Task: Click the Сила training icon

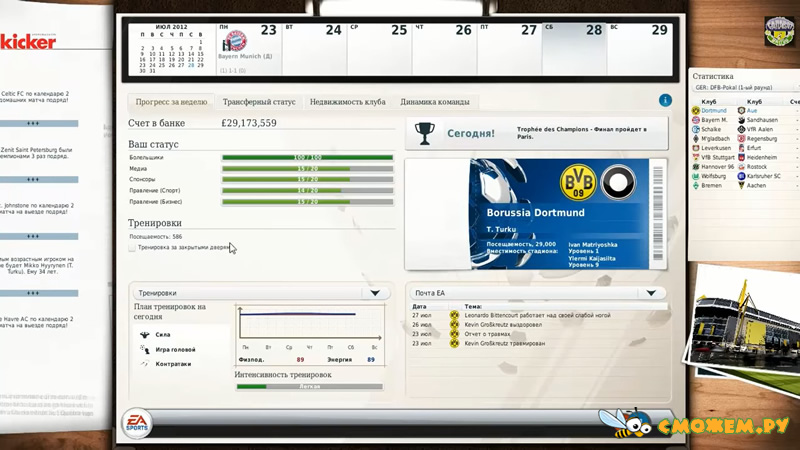Action: 144,335
